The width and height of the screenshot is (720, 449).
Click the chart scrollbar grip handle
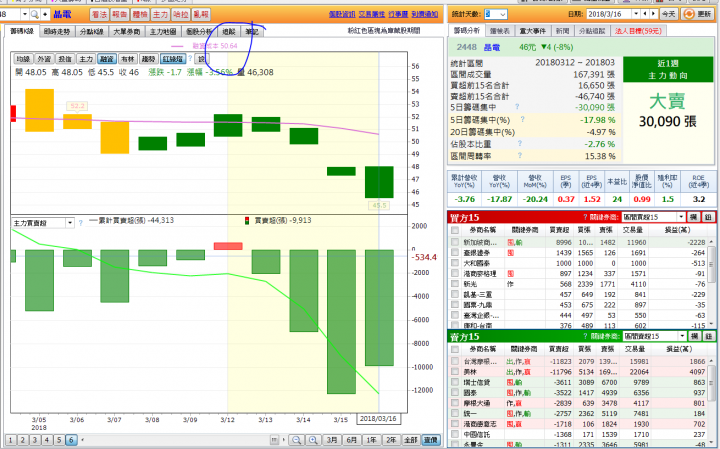pyautogui.click(x=274, y=440)
